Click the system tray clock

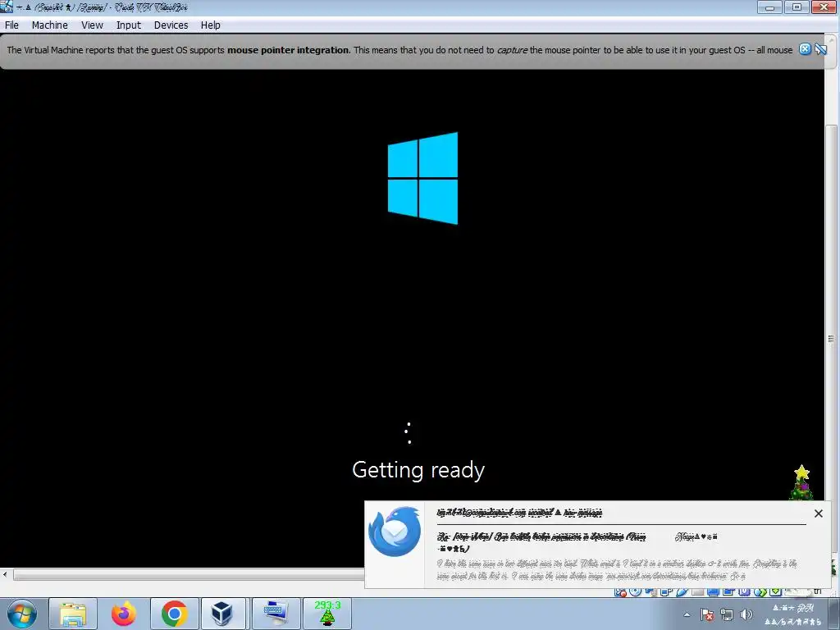[792, 614]
